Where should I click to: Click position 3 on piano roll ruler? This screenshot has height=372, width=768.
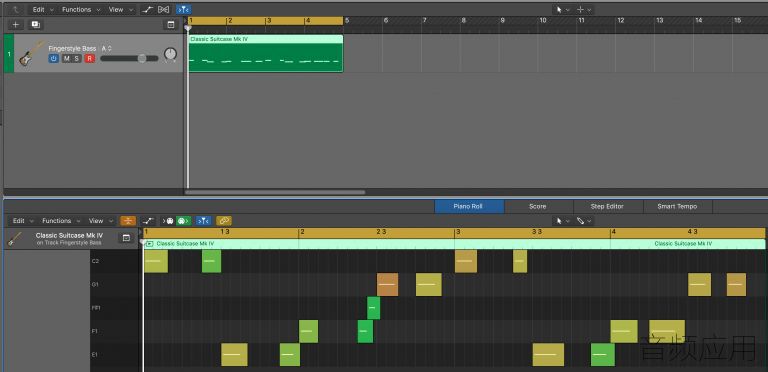pos(457,232)
